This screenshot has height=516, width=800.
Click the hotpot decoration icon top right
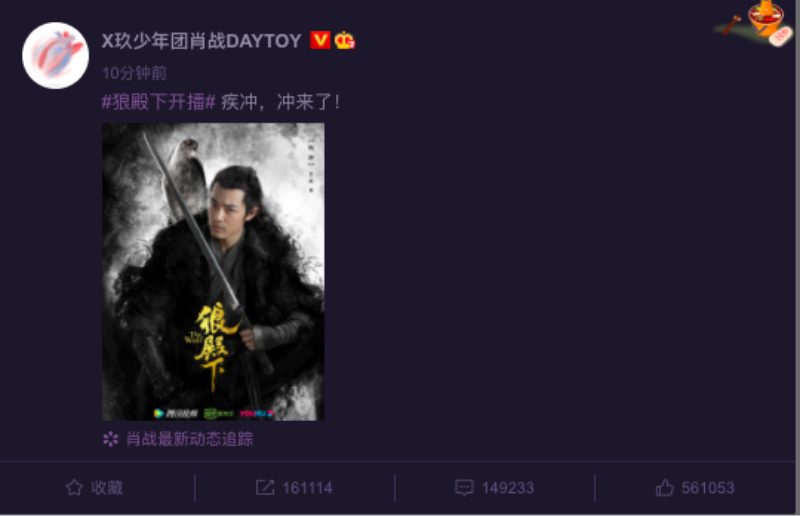click(x=755, y=22)
